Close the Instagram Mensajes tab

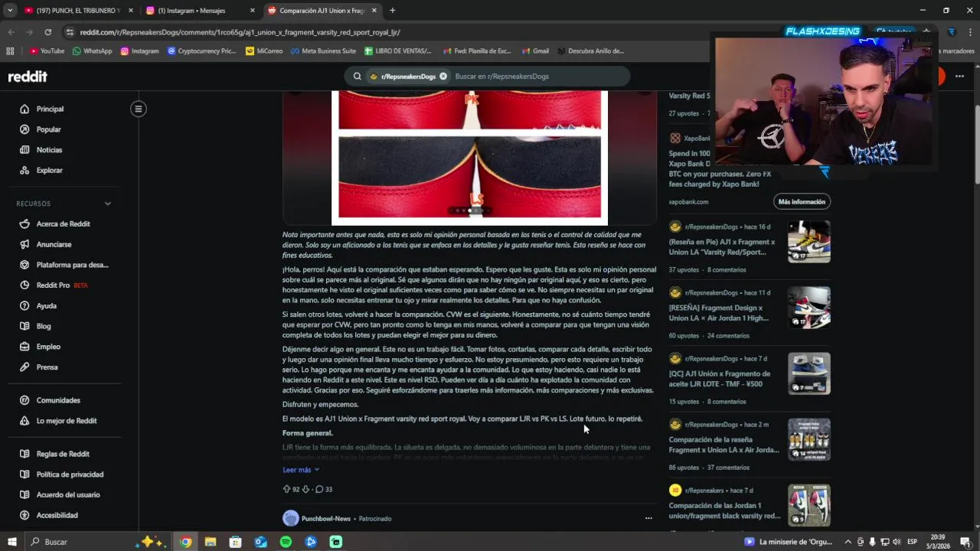coord(253,11)
